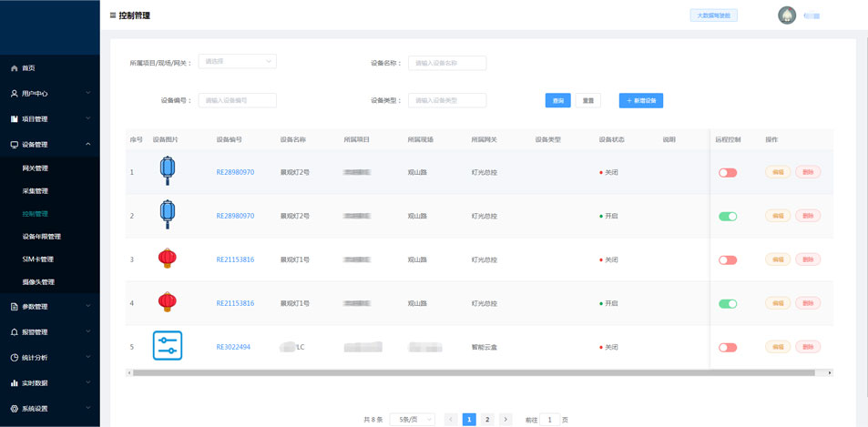868x427 pixels.
Task: Open the 所属项目/现场/网关 dropdown
Action: point(237,62)
